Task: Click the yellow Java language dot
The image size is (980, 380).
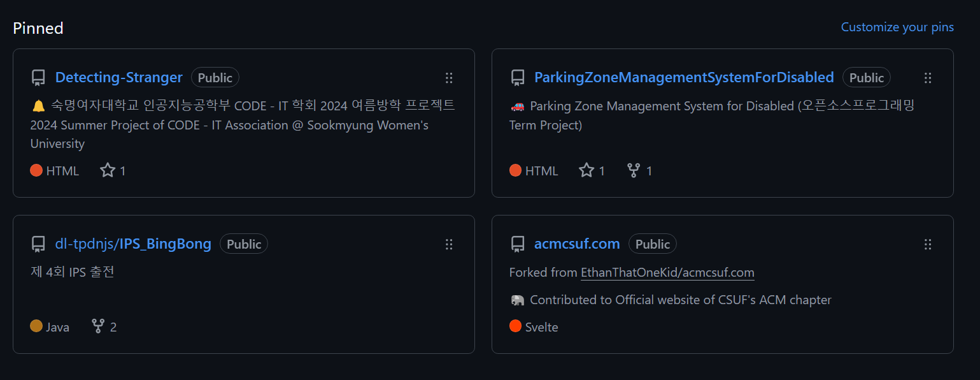Action: [x=36, y=326]
